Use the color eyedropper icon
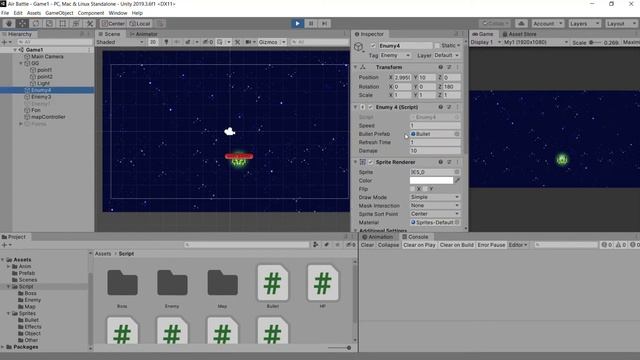This screenshot has width=640, height=360. pos(457,180)
